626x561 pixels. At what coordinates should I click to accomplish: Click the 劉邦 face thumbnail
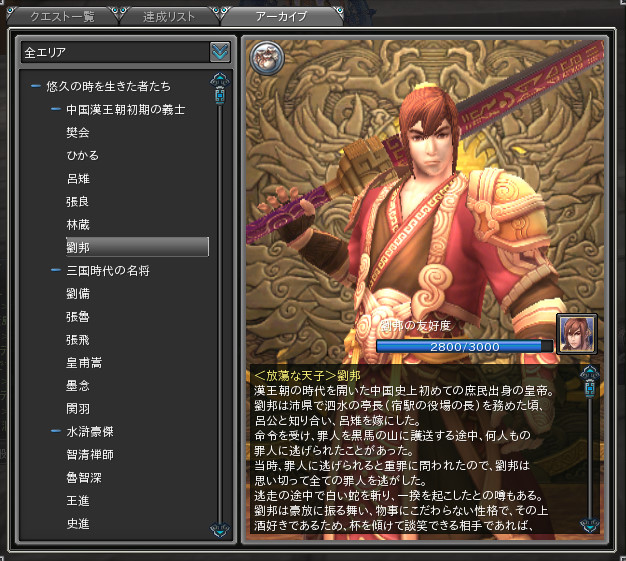pyautogui.click(x=577, y=334)
